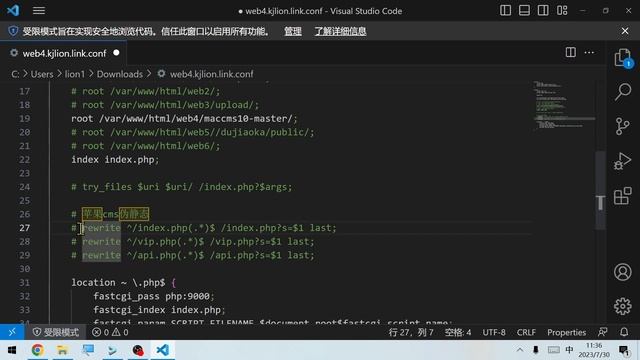The width and height of the screenshot is (640, 360).
Task: Close the unsaved web4.kjlion.link.conf tab dot
Action: (116, 53)
